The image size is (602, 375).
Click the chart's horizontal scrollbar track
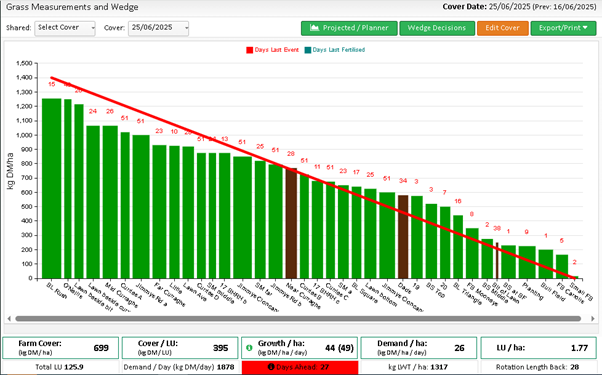click(298, 319)
